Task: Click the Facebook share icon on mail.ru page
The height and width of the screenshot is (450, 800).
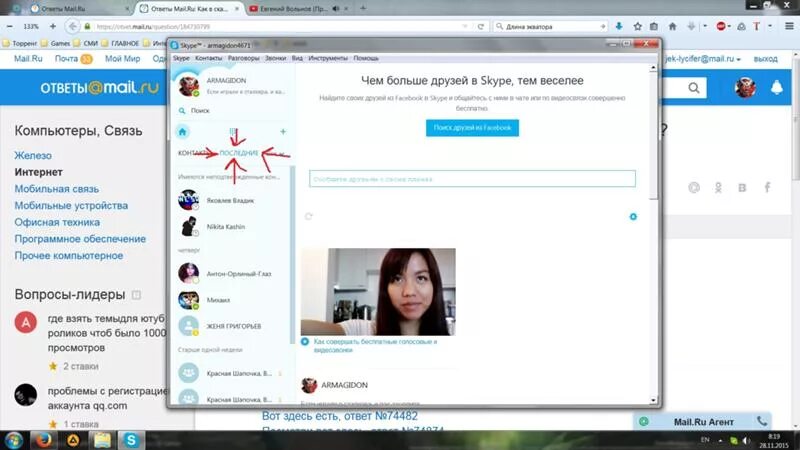Action: pos(767,187)
